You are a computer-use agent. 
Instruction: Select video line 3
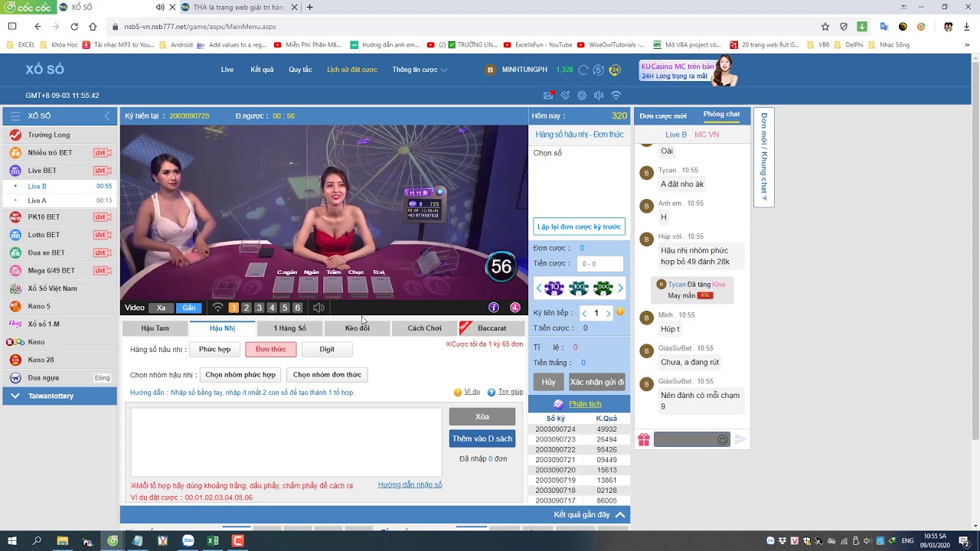(259, 308)
